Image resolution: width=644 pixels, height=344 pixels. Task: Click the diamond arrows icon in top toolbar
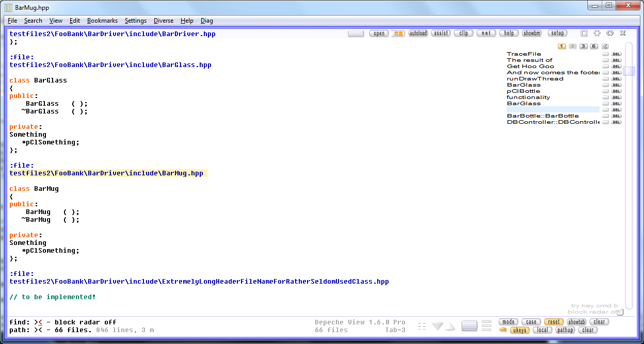[610, 33]
